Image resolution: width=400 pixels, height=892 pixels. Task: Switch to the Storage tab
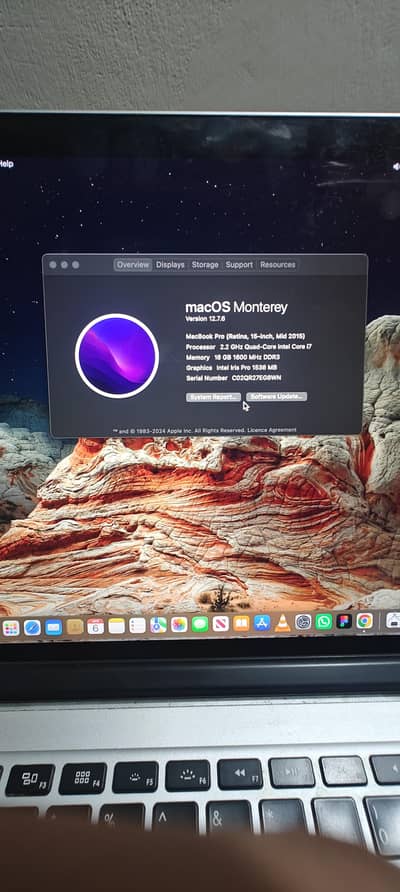pos(205,265)
